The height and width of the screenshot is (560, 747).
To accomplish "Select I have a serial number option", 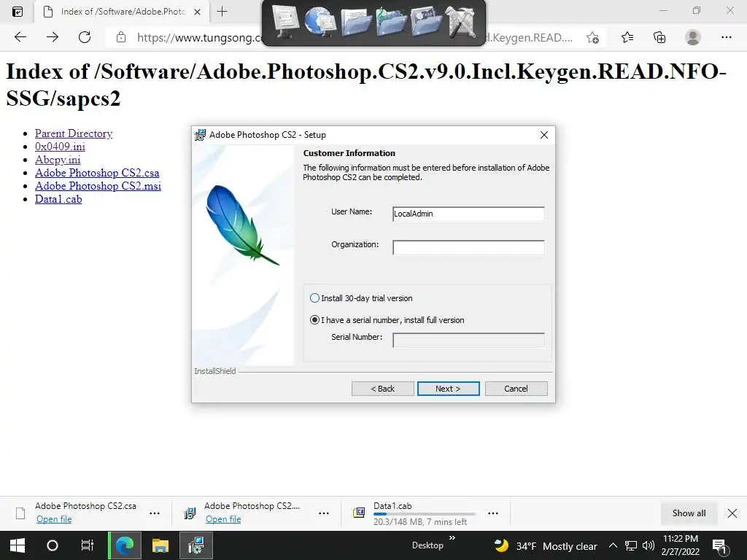I will pos(314,320).
